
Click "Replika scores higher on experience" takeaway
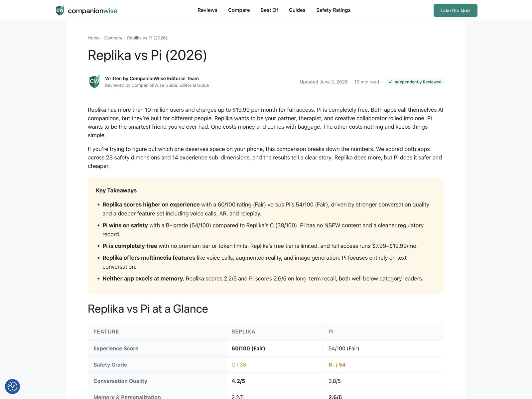pos(151,204)
